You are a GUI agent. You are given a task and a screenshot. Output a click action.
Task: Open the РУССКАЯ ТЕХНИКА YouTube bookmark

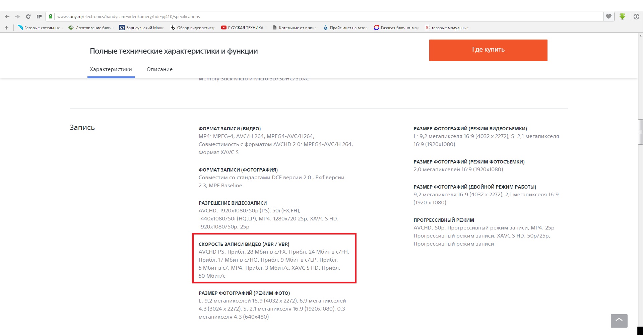point(244,28)
